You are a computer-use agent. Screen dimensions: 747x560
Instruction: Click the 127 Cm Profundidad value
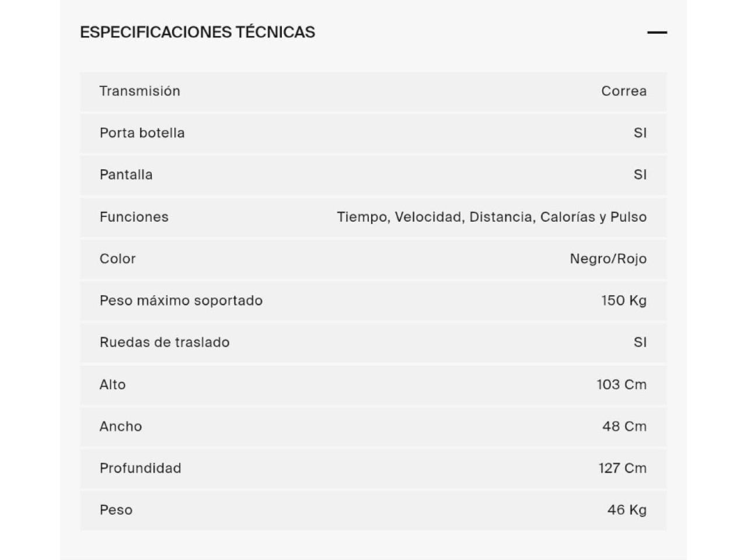tap(623, 468)
